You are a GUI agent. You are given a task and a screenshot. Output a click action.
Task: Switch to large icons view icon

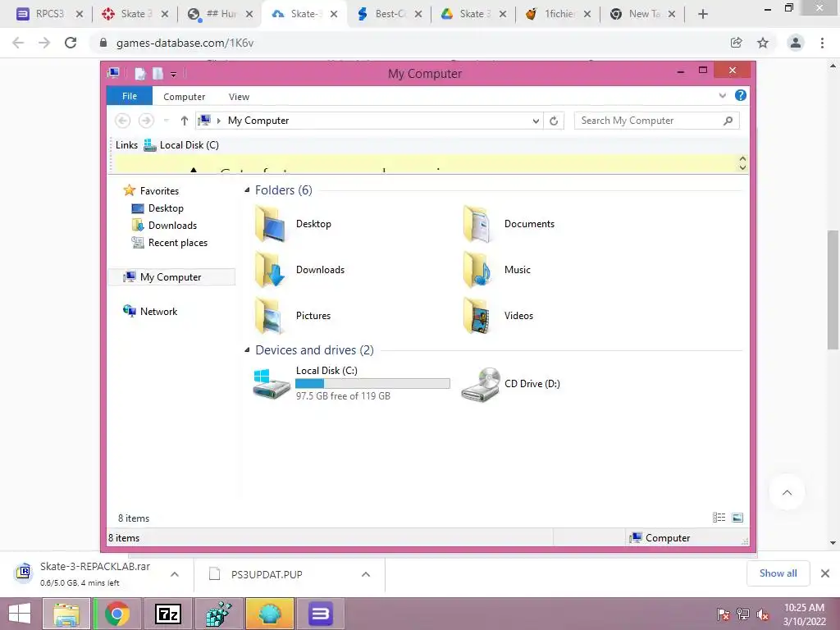[737, 518]
